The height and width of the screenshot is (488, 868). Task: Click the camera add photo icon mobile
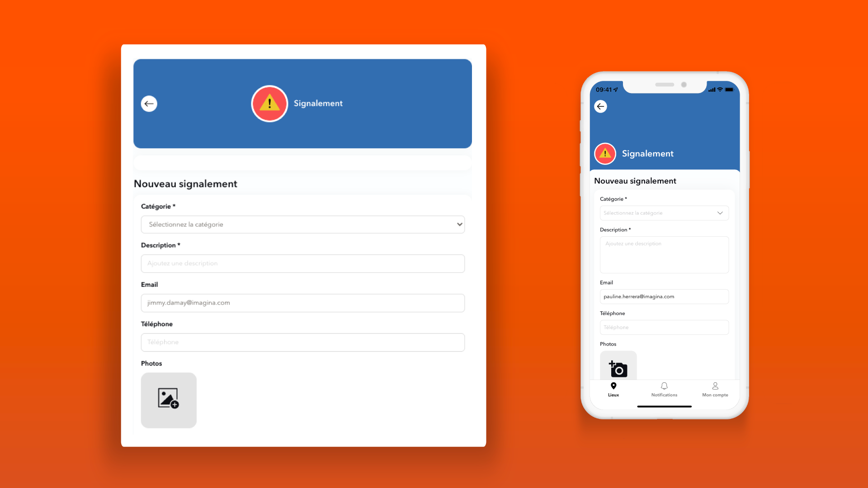tap(618, 368)
